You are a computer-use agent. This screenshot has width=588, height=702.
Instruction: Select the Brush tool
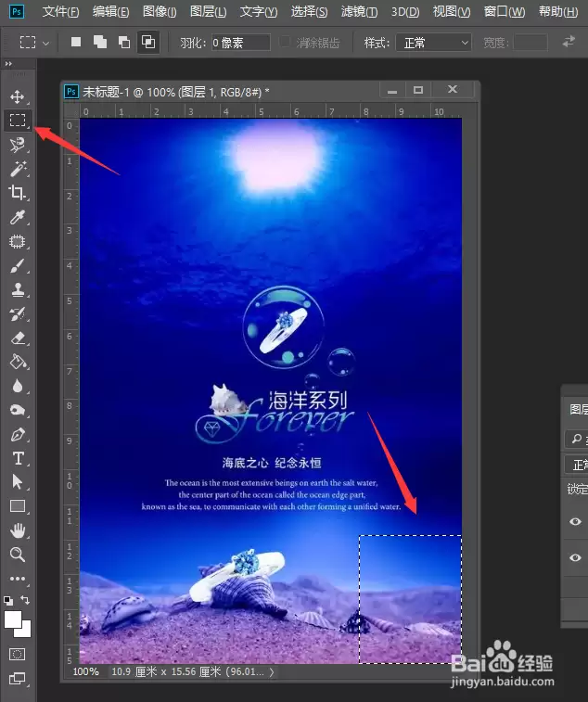click(18, 265)
